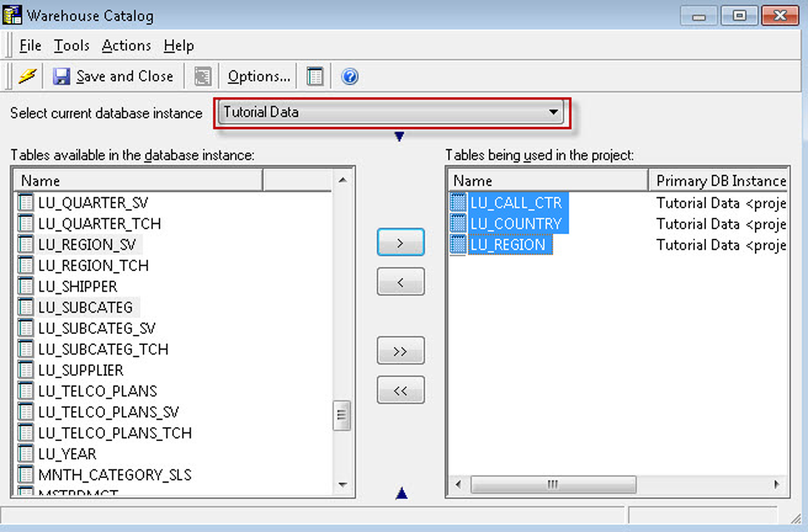Image resolution: width=808 pixels, height=532 pixels.
Task: Open the File menu
Action: click(x=30, y=46)
